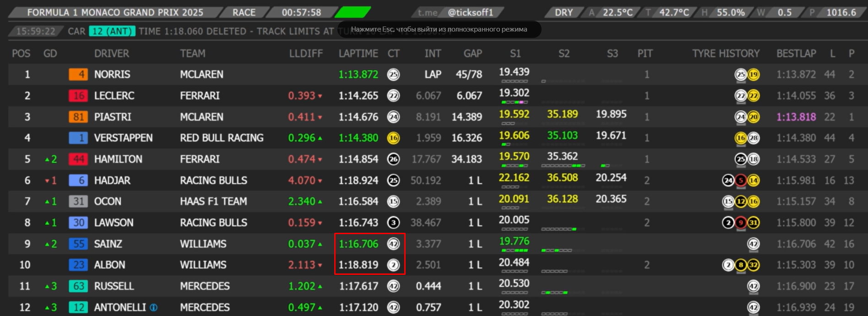Image resolution: width=868 pixels, height=316 pixels.
Task: Click Russell's current tyre icon in CT column
Action: point(393,286)
